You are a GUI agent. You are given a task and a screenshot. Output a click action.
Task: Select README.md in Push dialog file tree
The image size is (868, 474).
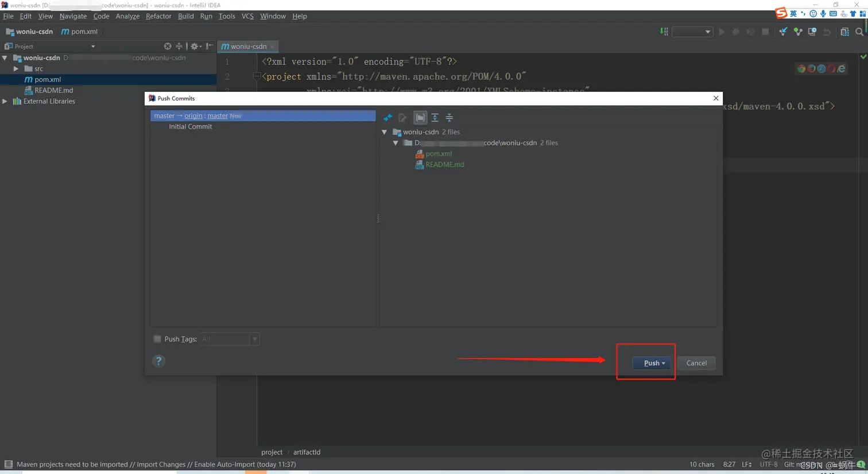tap(445, 165)
